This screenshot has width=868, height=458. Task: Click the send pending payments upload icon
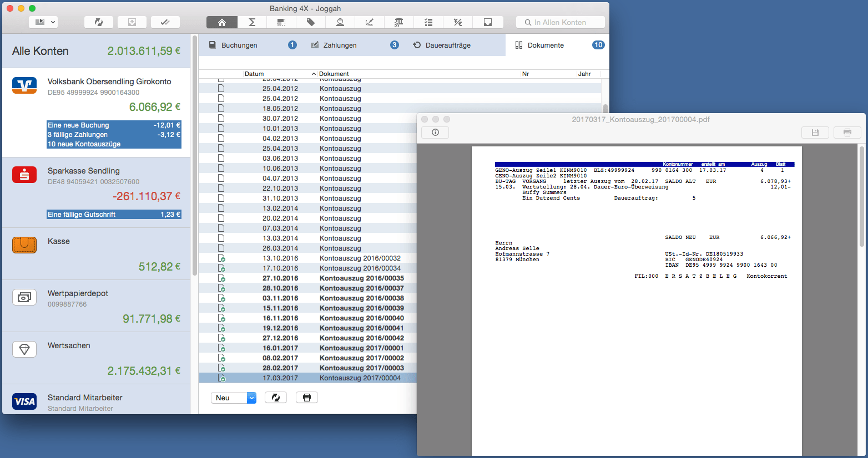[x=132, y=22]
